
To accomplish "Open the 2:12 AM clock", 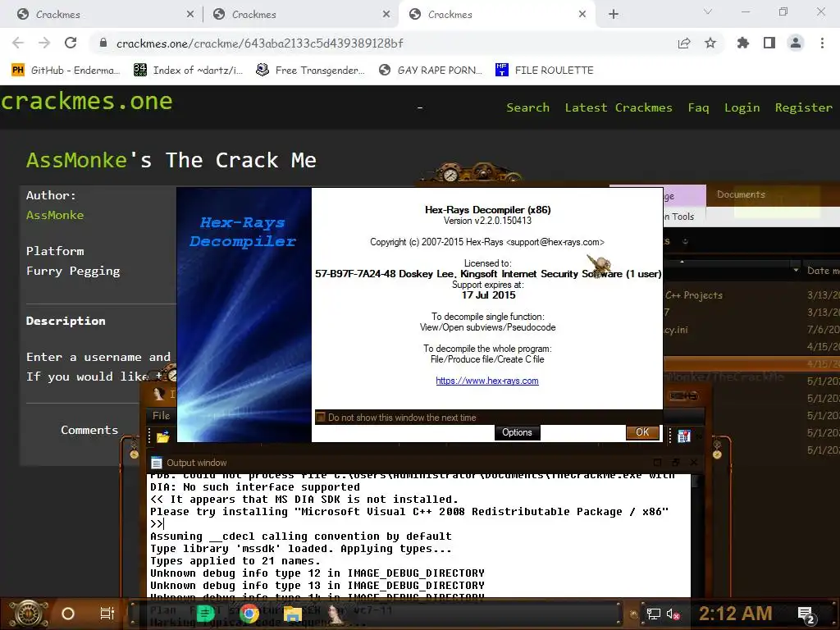I will [735, 613].
